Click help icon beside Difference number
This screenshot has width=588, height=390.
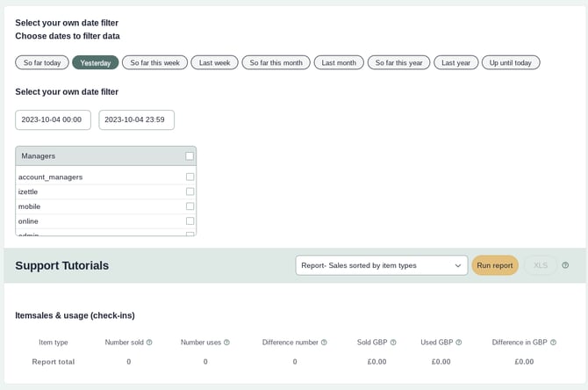coord(324,343)
